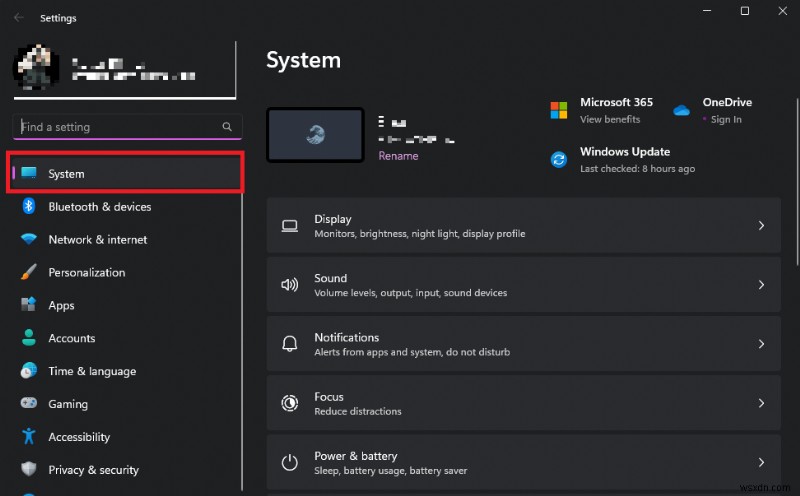The image size is (800, 496).
Task: Open Gaming category
Action: click(x=126, y=404)
